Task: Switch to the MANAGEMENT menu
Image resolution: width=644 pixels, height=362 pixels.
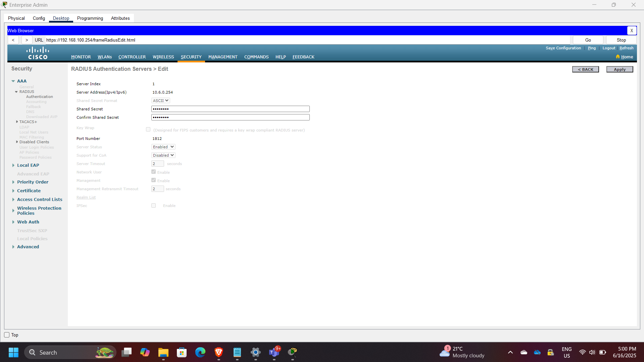Action: [x=222, y=57]
